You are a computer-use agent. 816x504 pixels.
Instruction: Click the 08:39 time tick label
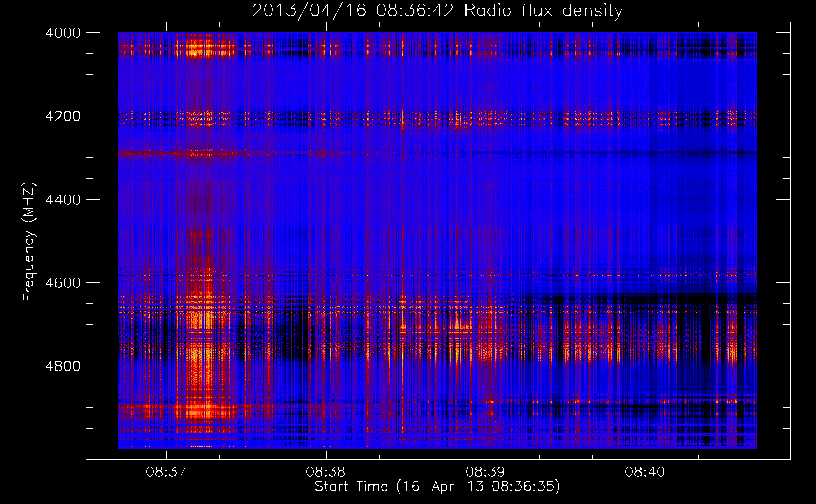pyautogui.click(x=485, y=472)
